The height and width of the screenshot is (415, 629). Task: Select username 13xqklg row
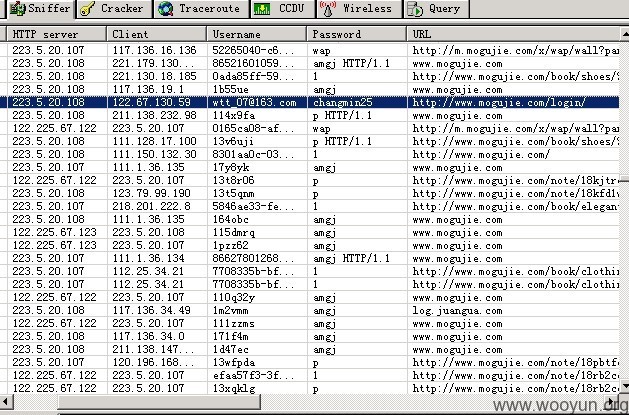309,389
